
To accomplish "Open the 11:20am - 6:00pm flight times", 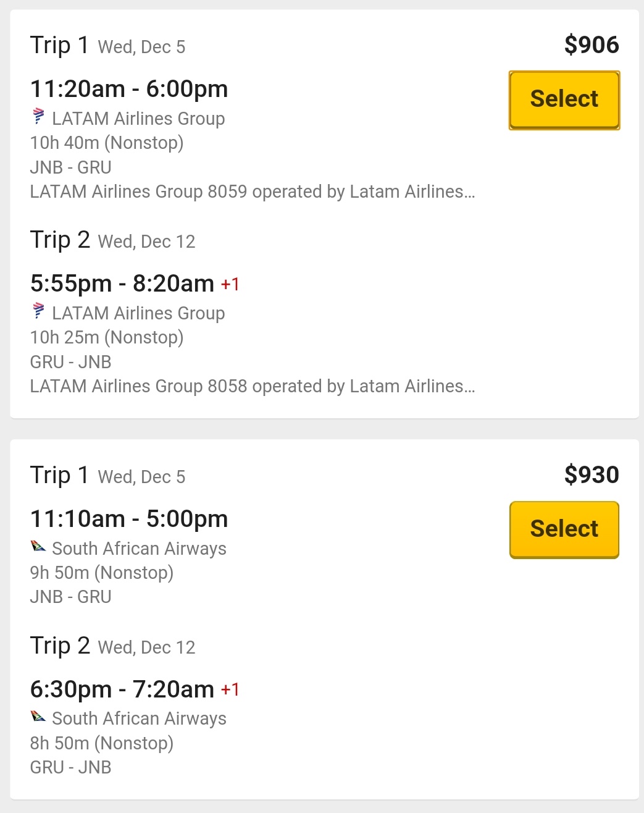I will pyautogui.click(x=129, y=89).
